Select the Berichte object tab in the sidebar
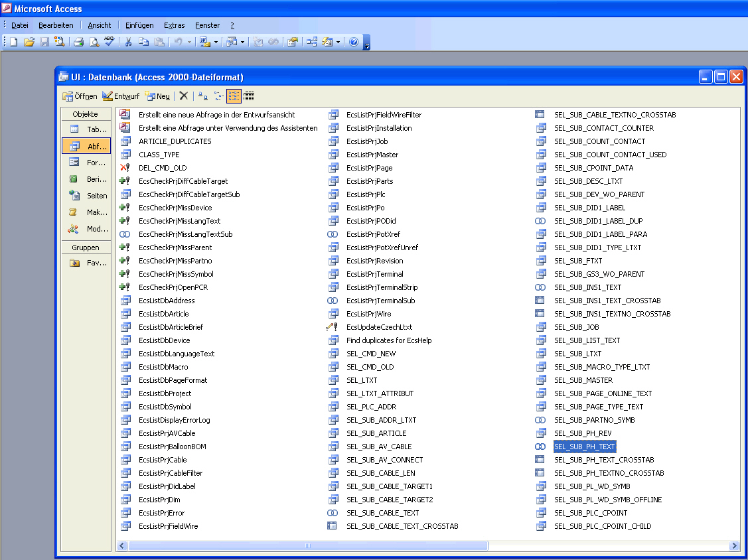The image size is (748, 560). click(x=86, y=179)
